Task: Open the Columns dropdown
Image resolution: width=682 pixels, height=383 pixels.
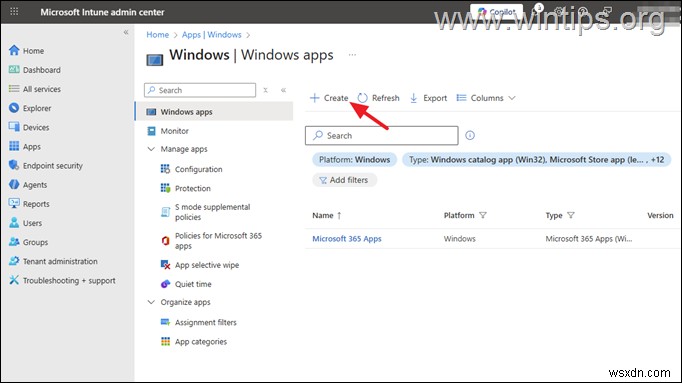Action: click(x=486, y=98)
